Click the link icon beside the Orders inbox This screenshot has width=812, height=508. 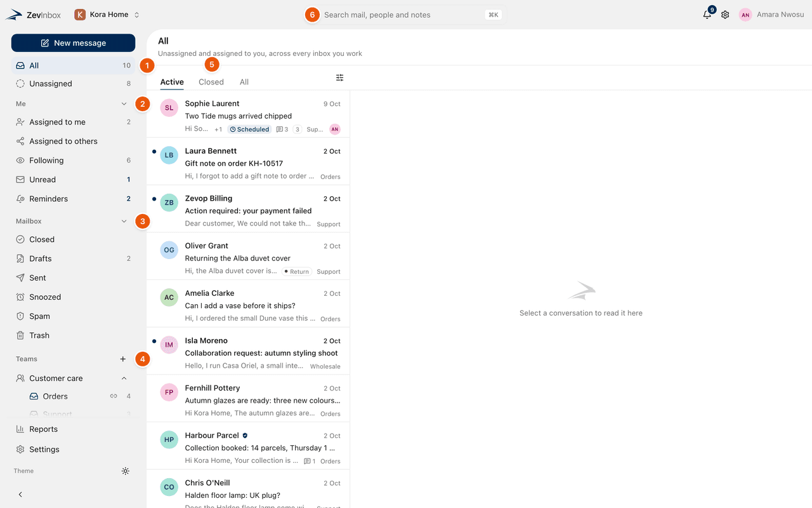point(114,396)
